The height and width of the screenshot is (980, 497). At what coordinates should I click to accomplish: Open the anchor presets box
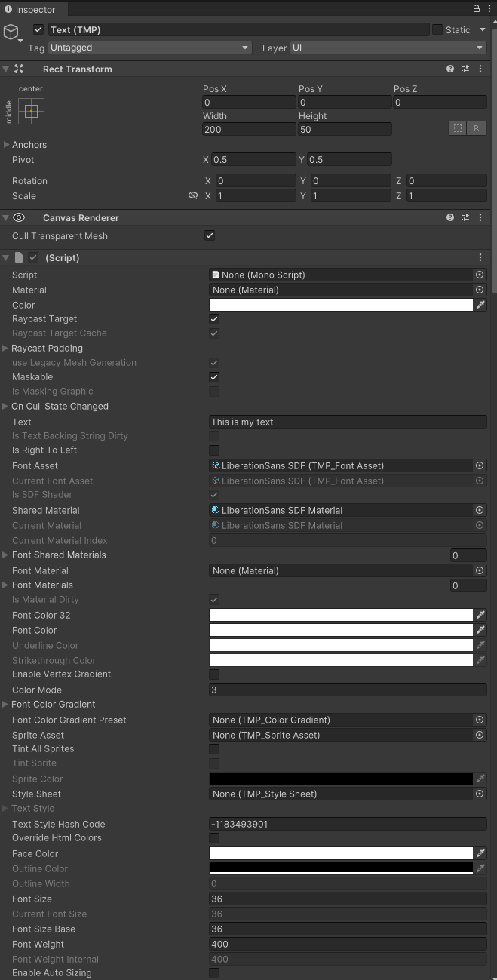pos(32,111)
